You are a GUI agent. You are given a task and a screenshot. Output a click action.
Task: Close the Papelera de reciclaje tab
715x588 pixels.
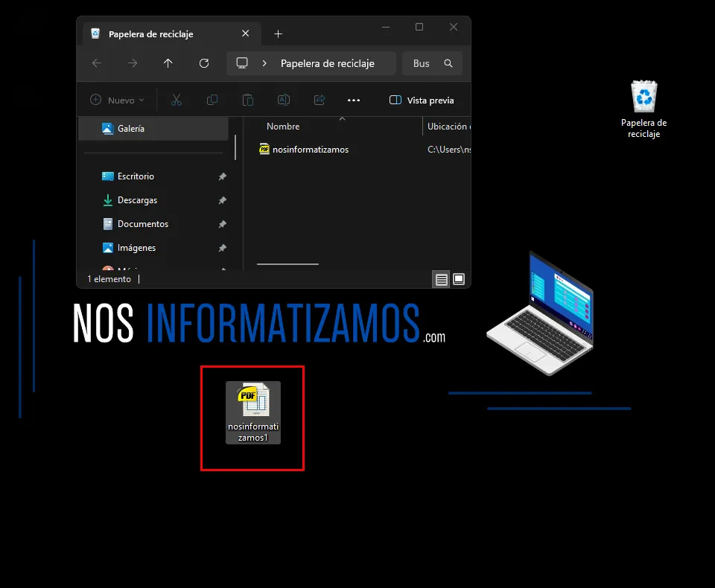(245, 33)
